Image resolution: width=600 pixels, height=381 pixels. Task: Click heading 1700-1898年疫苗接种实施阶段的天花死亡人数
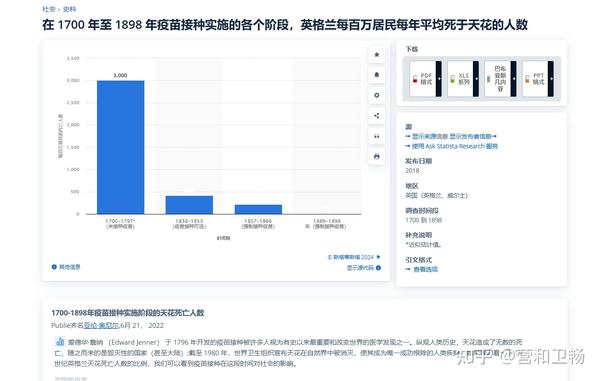pos(127,313)
